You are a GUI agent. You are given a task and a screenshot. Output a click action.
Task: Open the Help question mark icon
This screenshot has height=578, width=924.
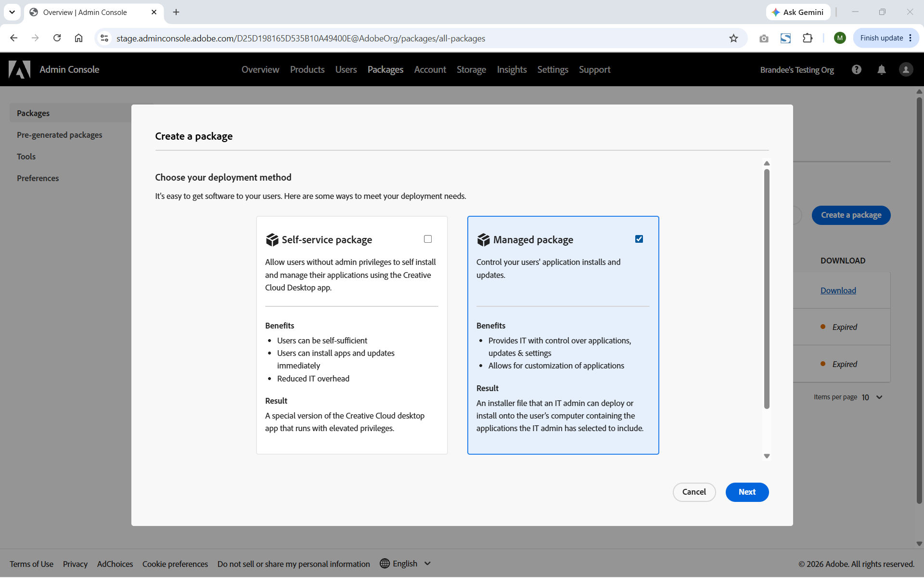(x=857, y=69)
